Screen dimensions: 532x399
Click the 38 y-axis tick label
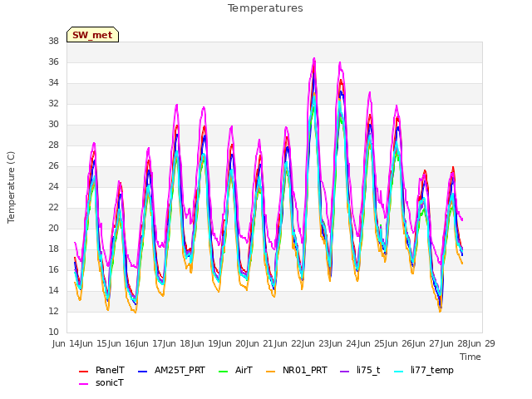click(x=53, y=41)
